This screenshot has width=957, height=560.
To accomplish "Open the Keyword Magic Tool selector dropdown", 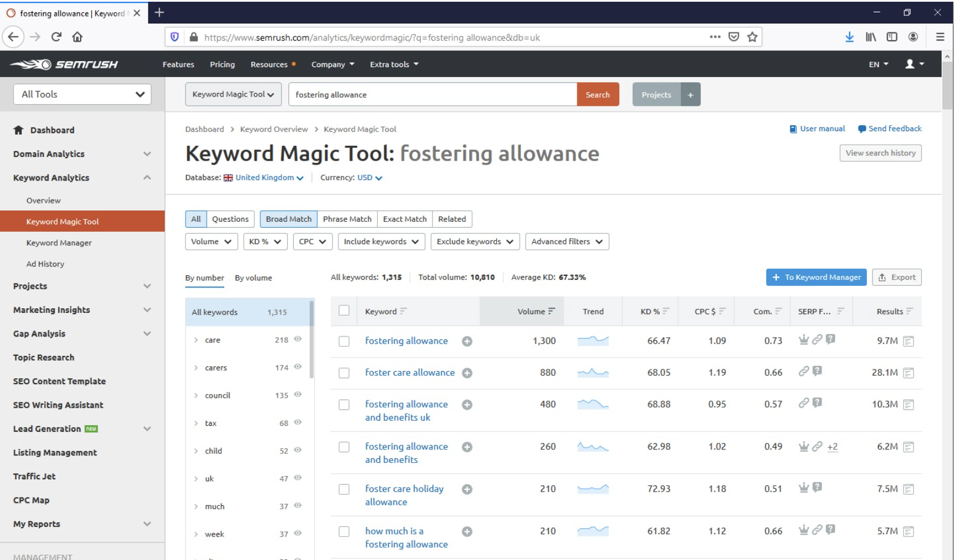I will tap(233, 94).
